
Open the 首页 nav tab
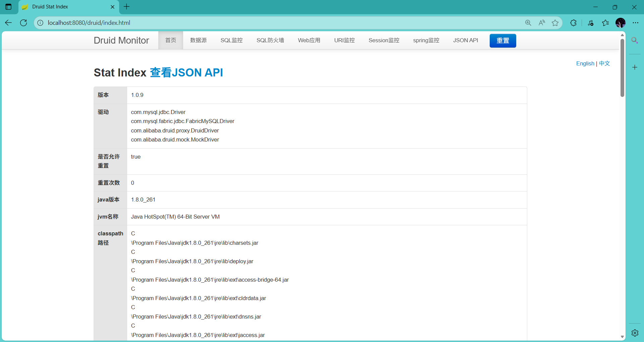pyautogui.click(x=171, y=40)
